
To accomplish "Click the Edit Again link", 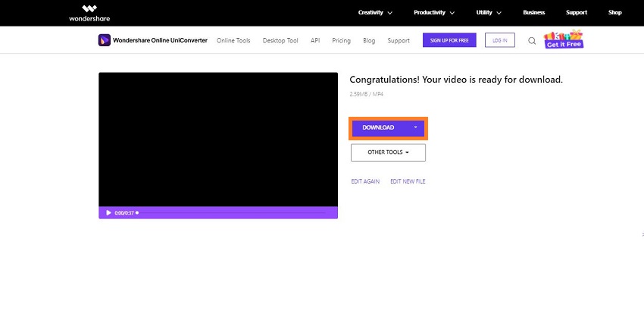I will pyautogui.click(x=365, y=181).
